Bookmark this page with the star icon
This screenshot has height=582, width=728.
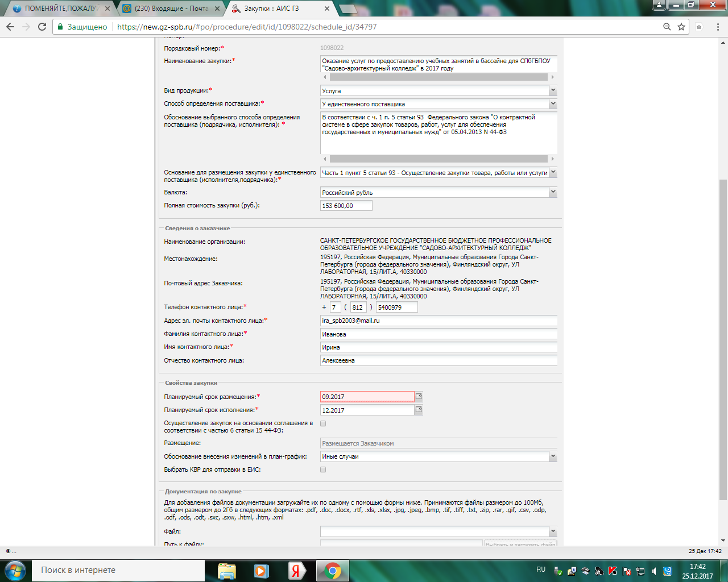pyautogui.click(x=681, y=27)
